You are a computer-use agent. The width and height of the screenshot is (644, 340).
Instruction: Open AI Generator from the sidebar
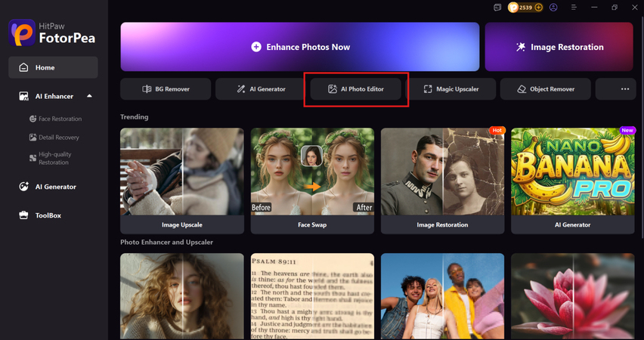(55, 187)
